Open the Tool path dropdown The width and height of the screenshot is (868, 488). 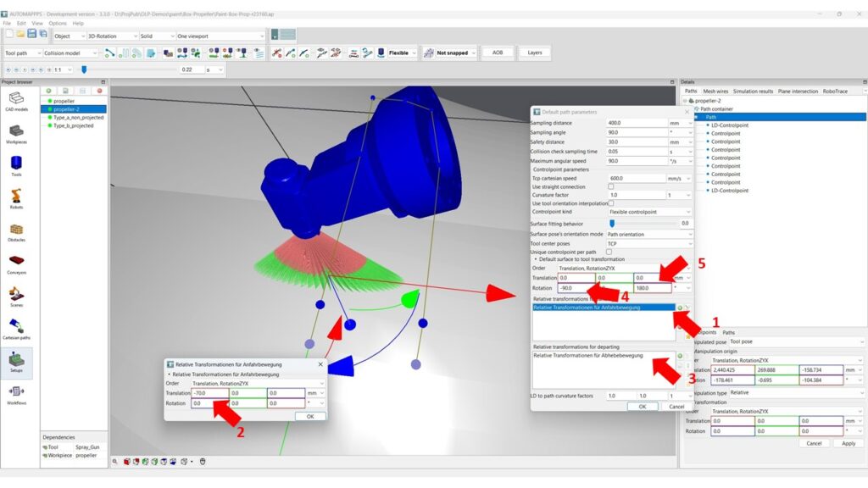click(x=23, y=53)
